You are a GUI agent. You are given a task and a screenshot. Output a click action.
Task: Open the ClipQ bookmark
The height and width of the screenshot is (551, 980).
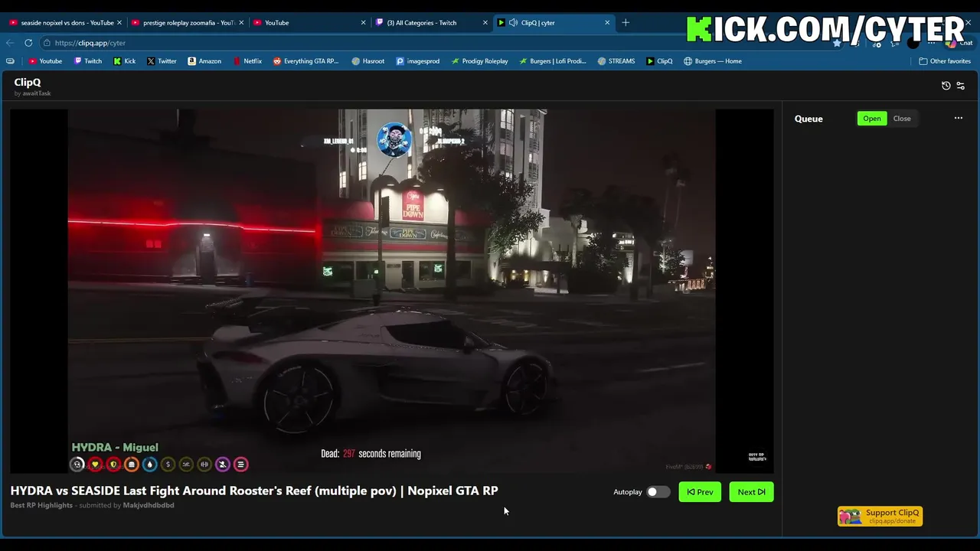(x=659, y=61)
